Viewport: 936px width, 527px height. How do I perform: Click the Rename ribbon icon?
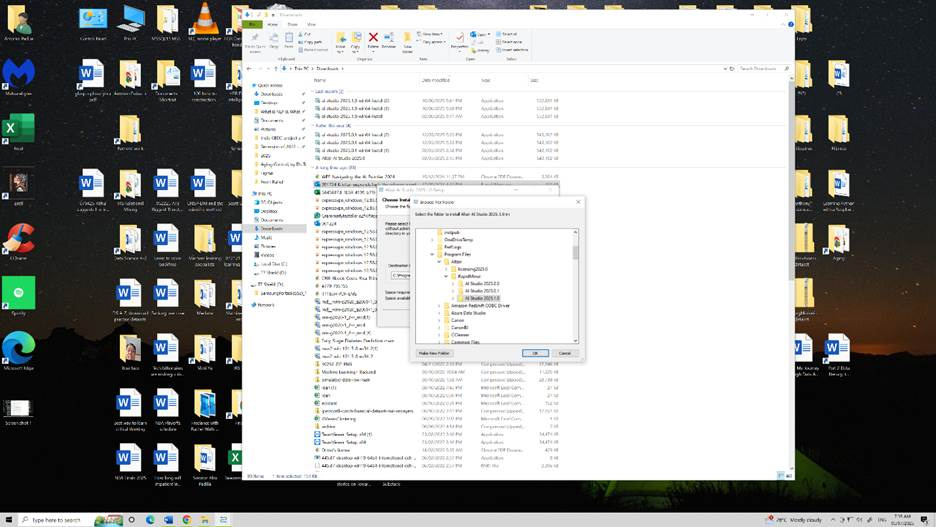click(389, 41)
